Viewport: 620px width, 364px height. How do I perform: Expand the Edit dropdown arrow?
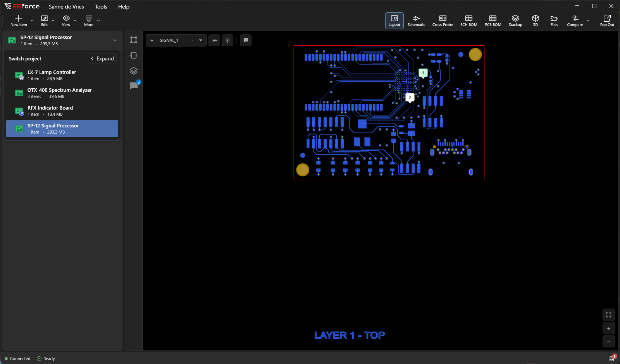coord(53,21)
